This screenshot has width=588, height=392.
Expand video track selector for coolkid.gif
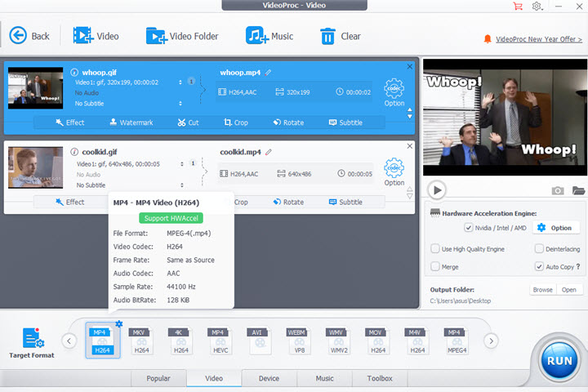click(x=182, y=164)
